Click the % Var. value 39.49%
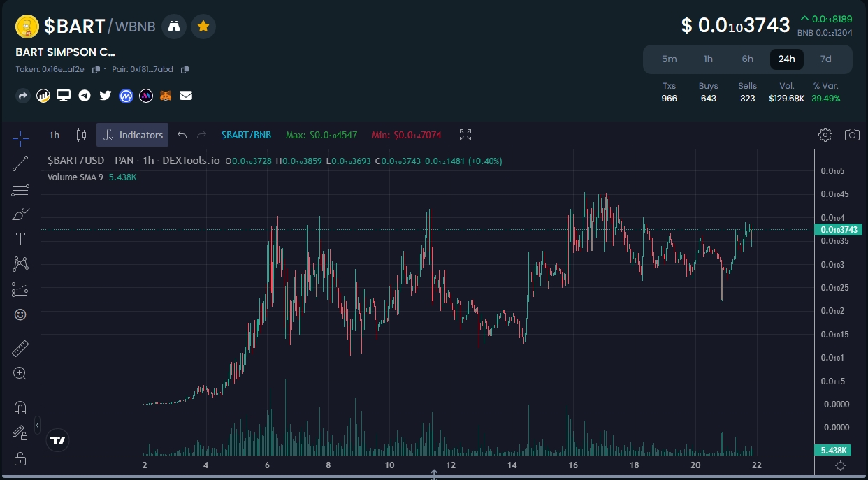 826,99
